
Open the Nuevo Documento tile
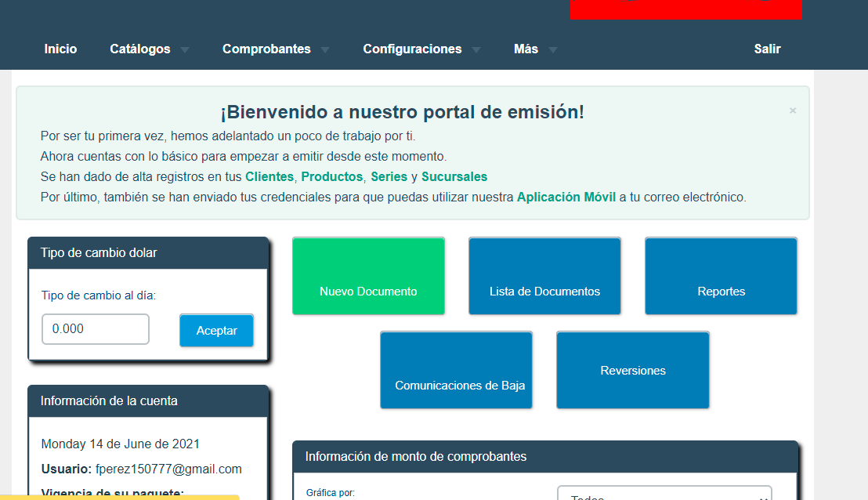tap(368, 276)
